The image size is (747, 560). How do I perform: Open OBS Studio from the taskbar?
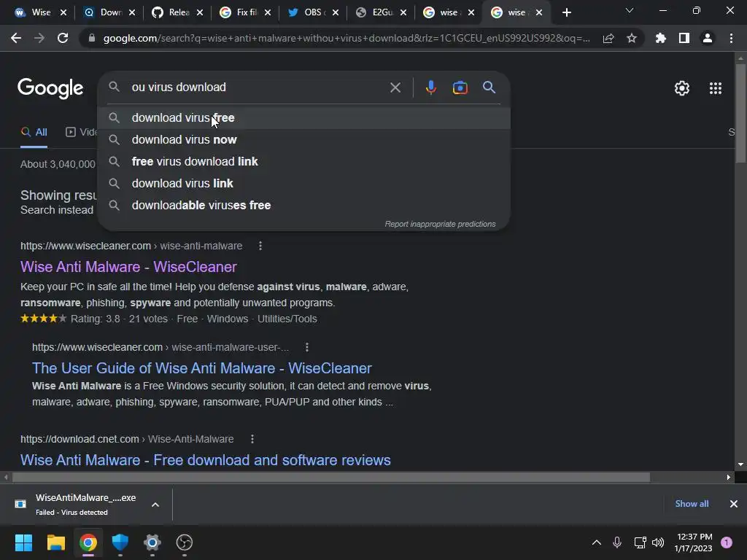[x=185, y=542]
